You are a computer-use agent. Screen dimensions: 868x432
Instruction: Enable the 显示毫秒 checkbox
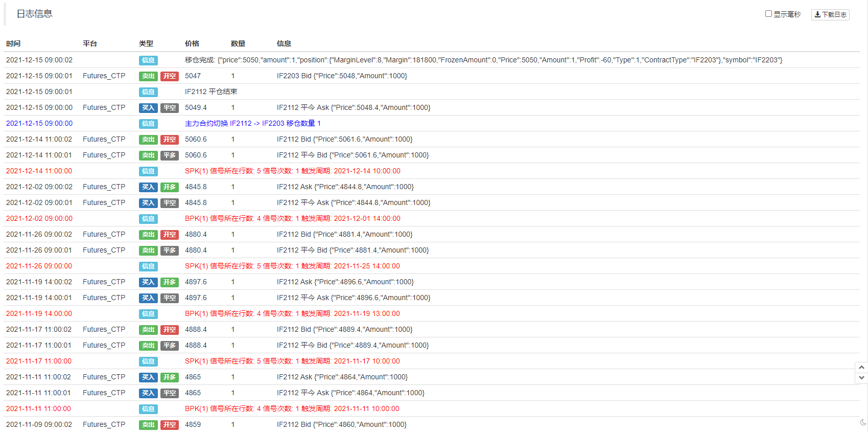pos(768,14)
